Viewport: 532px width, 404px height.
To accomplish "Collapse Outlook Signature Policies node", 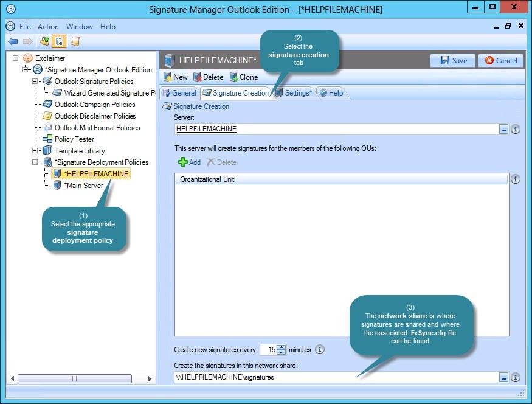I will tap(35, 81).
